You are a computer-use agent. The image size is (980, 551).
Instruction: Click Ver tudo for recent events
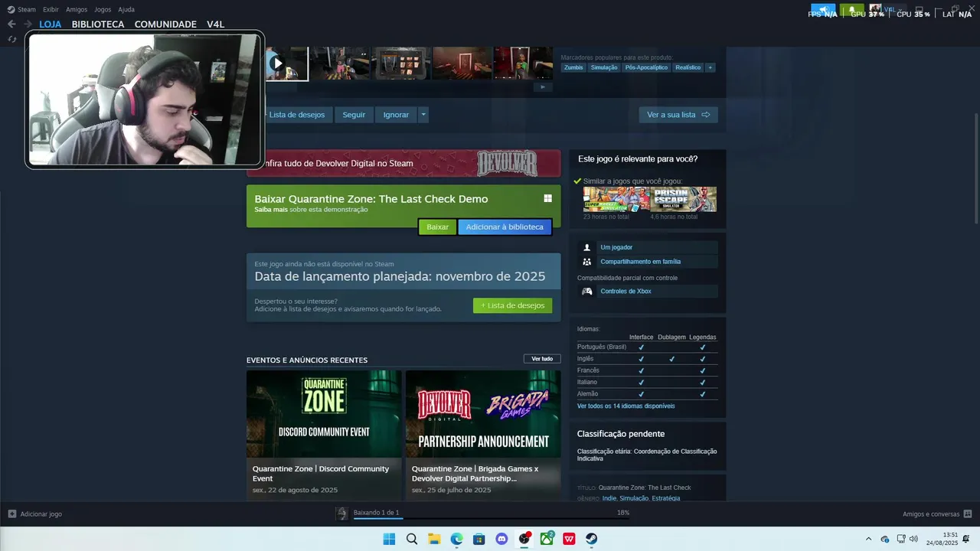(x=542, y=359)
